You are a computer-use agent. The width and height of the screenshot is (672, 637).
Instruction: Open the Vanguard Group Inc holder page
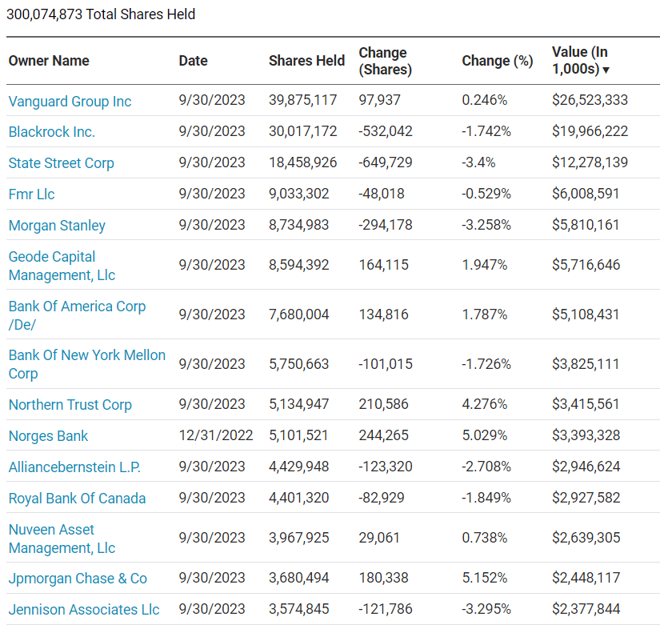click(69, 101)
